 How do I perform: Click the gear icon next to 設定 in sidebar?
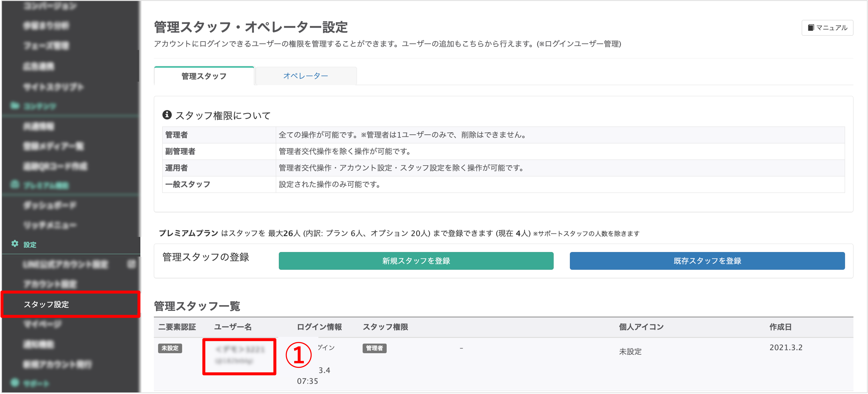coord(15,244)
